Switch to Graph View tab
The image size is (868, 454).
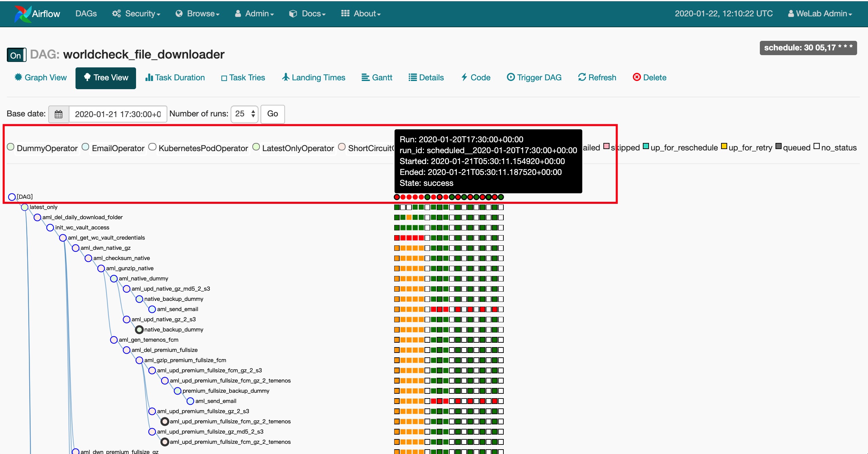40,78
